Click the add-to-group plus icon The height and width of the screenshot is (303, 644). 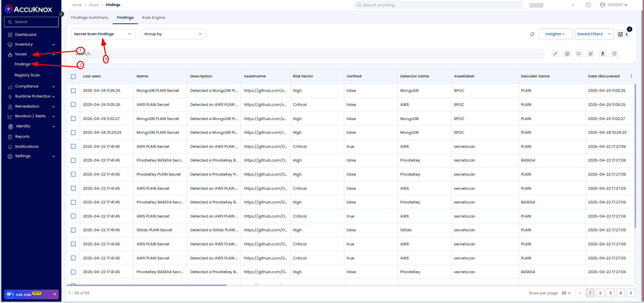pos(567,54)
